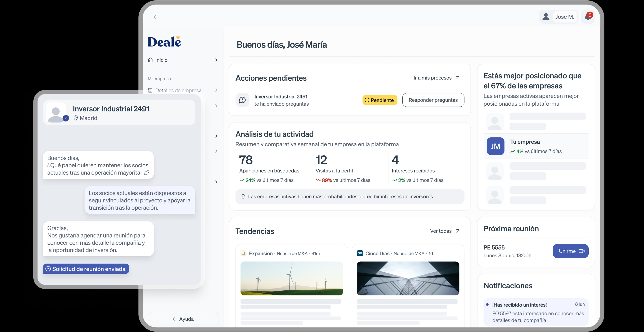Click the Notificaciones panel heading

coord(508,286)
